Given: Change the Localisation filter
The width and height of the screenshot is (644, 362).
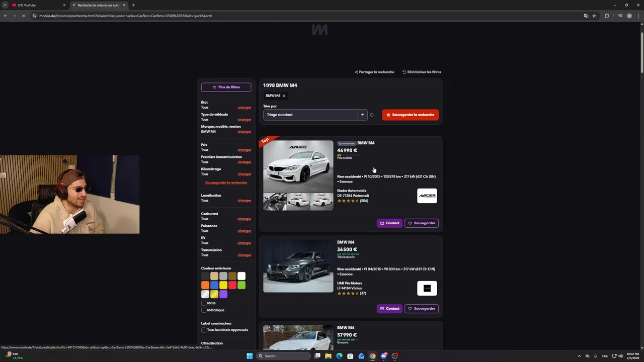Looking at the screenshot, I should click(x=244, y=201).
